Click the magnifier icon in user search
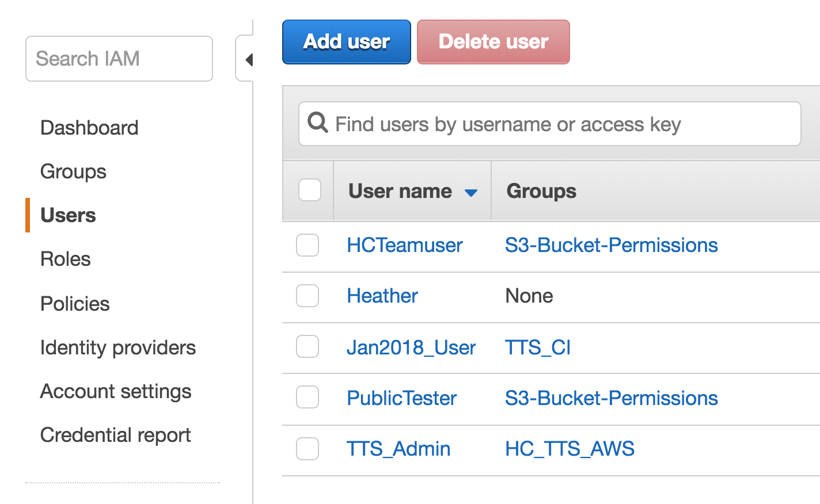Screen dimensions: 820x504 coord(317,123)
